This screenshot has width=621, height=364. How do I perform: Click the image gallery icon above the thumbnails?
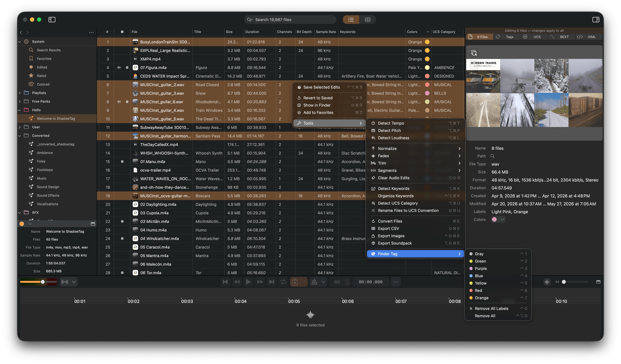click(474, 53)
